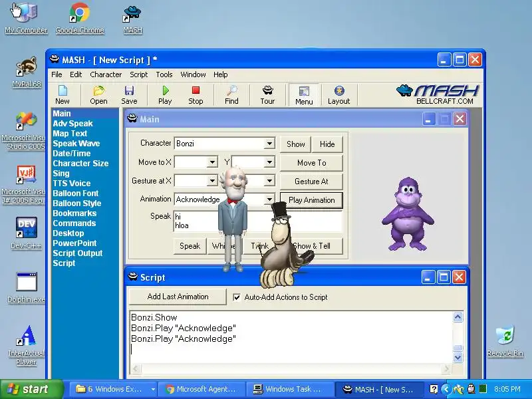Open the Script menu
The image size is (532, 399).
(x=138, y=74)
